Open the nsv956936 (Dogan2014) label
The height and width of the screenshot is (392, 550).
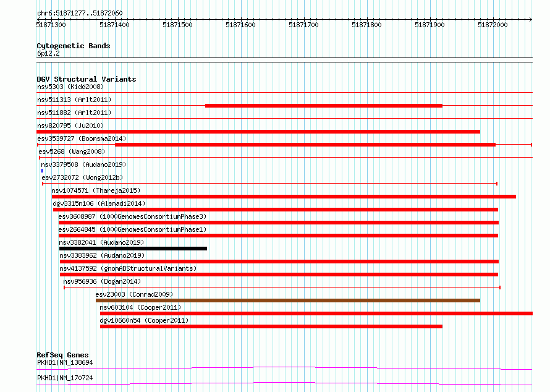coord(102,281)
